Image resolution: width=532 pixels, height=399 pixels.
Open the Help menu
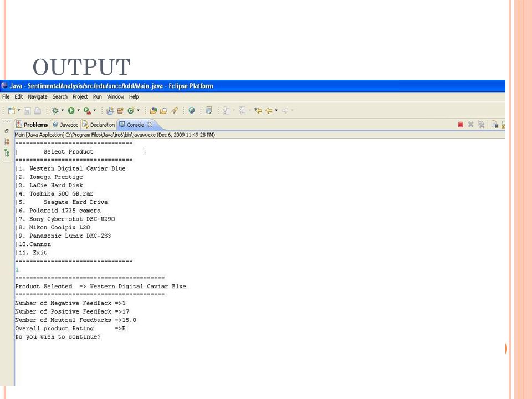pyautogui.click(x=134, y=96)
